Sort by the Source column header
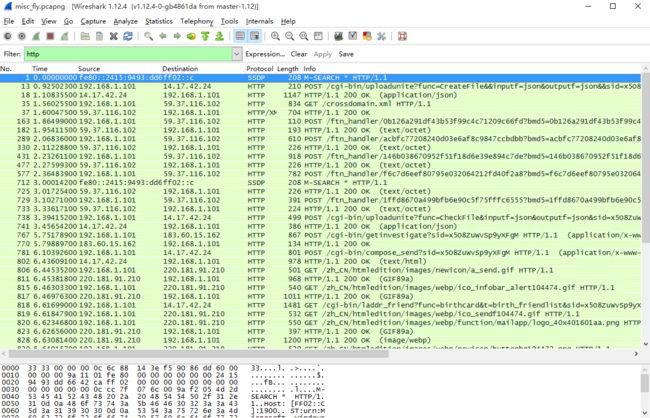Viewport: 650px width, 418px height. tap(89, 69)
